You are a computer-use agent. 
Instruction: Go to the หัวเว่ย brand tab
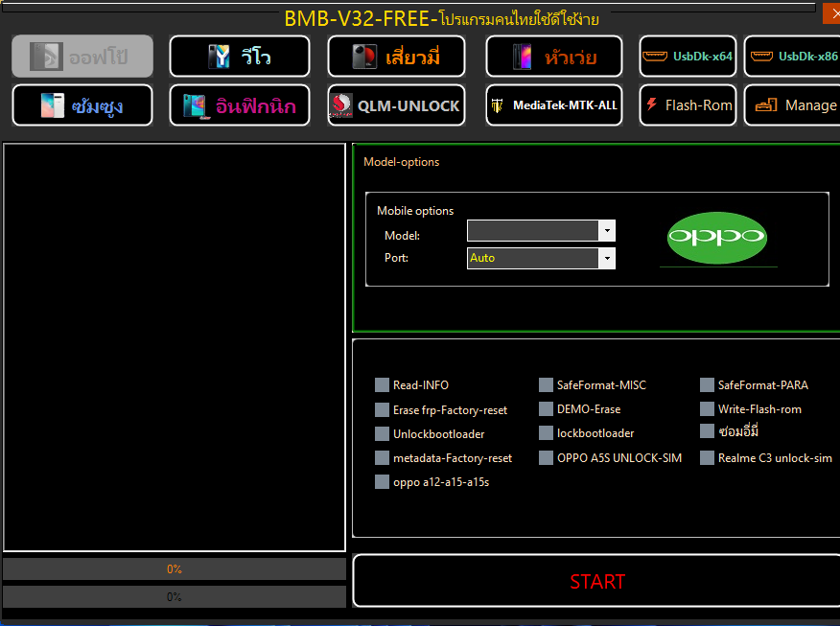(x=554, y=57)
